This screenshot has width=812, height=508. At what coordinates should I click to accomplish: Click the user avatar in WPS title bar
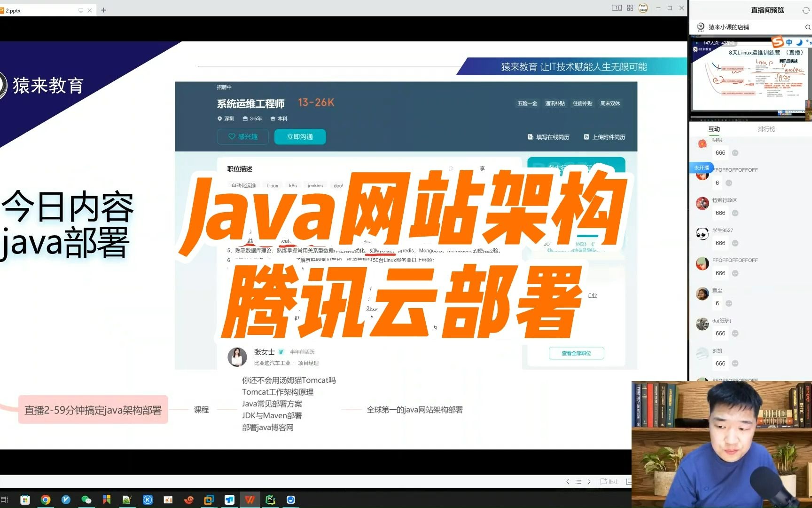pyautogui.click(x=643, y=8)
